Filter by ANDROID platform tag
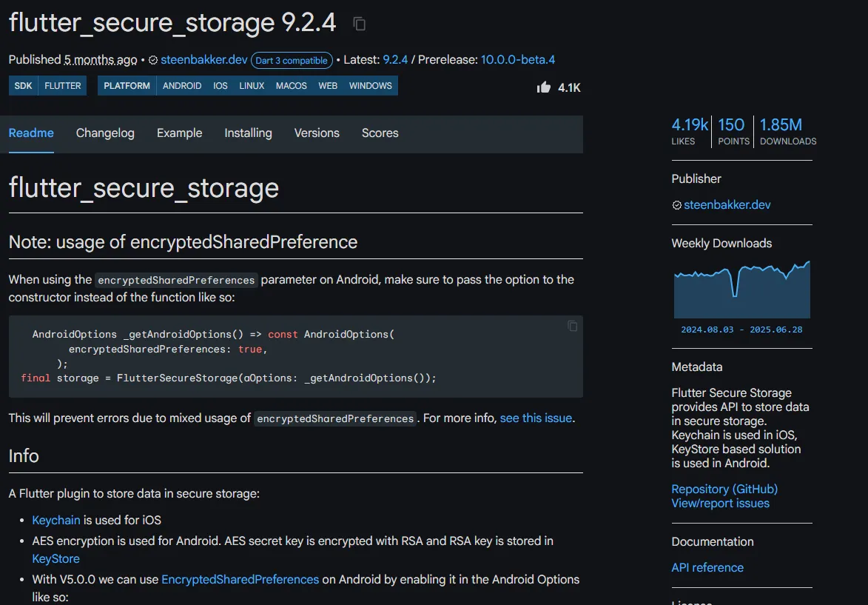Image resolution: width=868 pixels, height=605 pixels. point(182,86)
